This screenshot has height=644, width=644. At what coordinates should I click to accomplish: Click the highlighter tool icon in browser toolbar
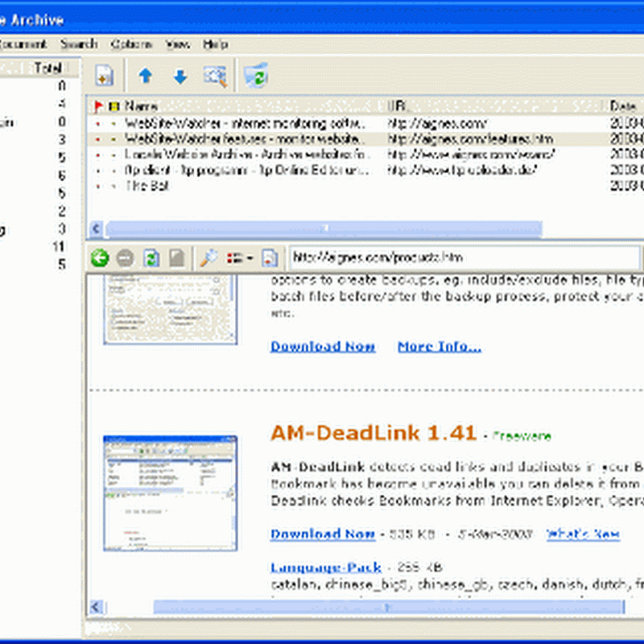208,258
